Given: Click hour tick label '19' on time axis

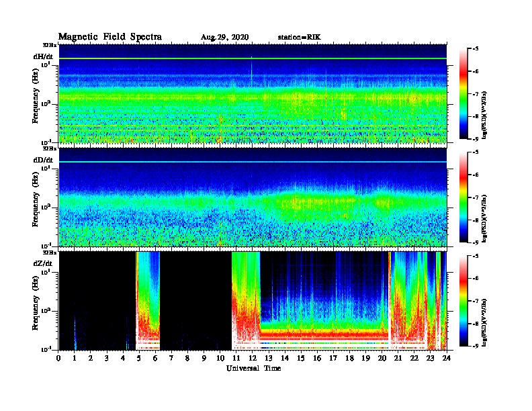Looking at the screenshot, I should [365, 358].
